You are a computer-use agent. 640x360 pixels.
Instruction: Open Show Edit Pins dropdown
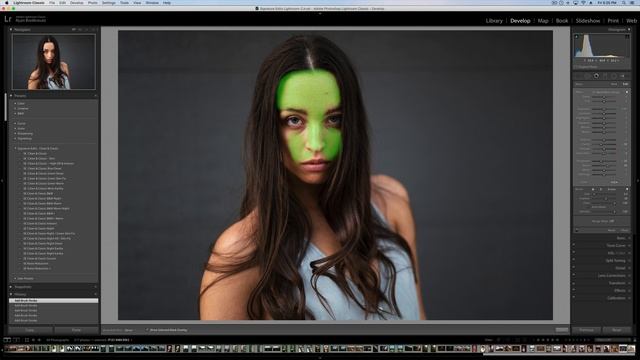129,330
